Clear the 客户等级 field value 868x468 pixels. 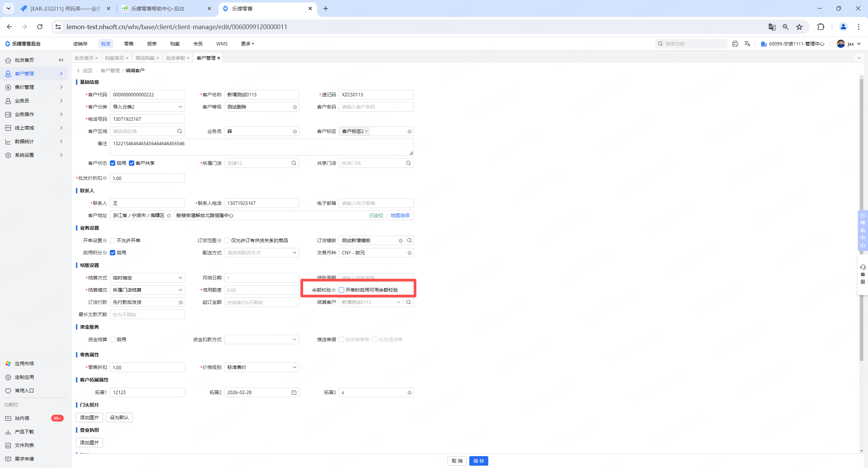pyautogui.click(x=295, y=107)
